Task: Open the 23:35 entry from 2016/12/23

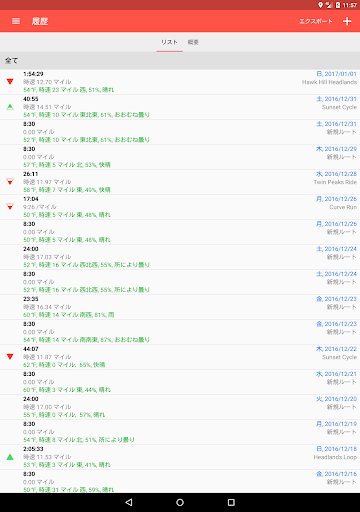Action: (180, 307)
